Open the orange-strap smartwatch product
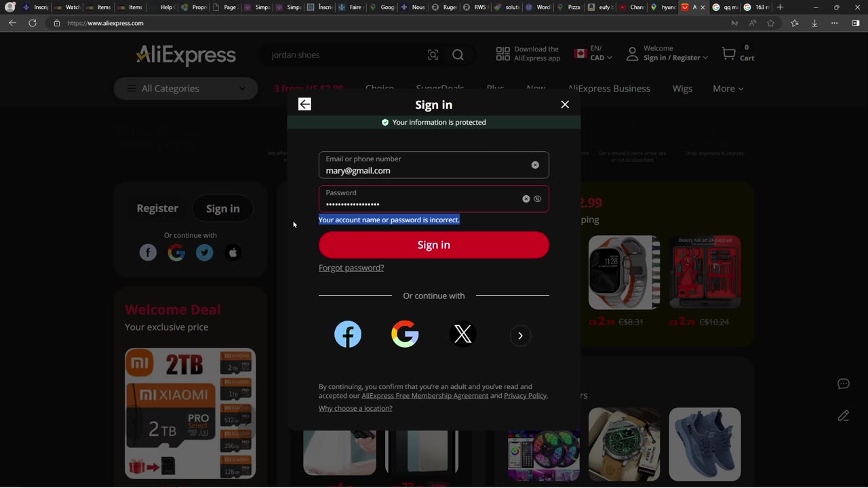 [625, 272]
